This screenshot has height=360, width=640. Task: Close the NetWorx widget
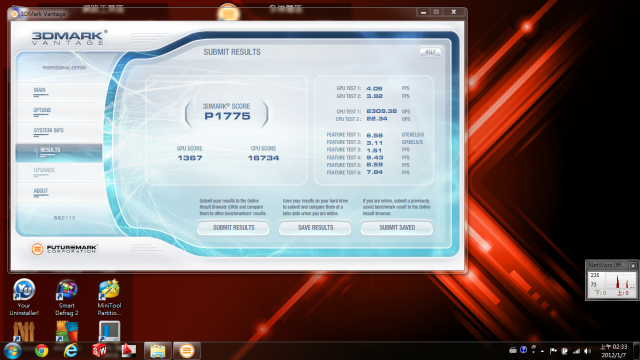click(633, 266)
